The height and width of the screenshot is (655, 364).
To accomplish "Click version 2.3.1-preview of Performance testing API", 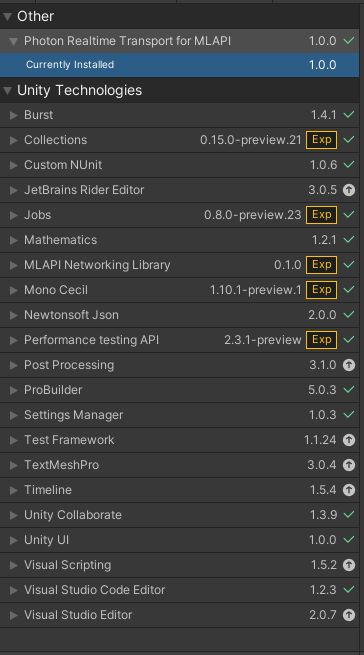I will (x=263, y=340).
